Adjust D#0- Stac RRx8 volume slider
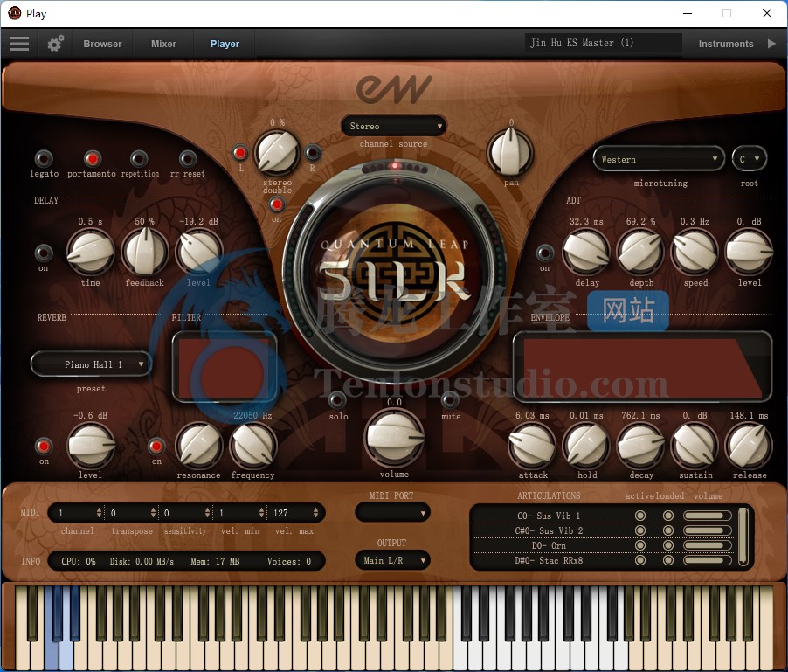 pyautogui.click(x=707, y=560)
